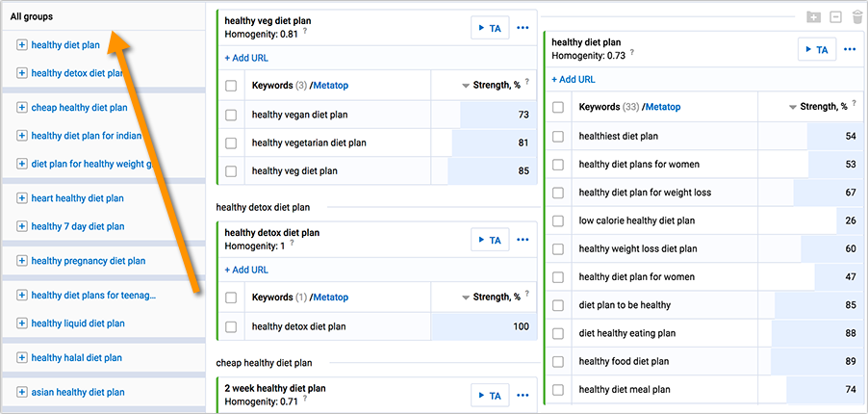This screenshot has height=414, width=868.
Task: Check the healthy vegan diet plan keyword
Action: point(231,115)
